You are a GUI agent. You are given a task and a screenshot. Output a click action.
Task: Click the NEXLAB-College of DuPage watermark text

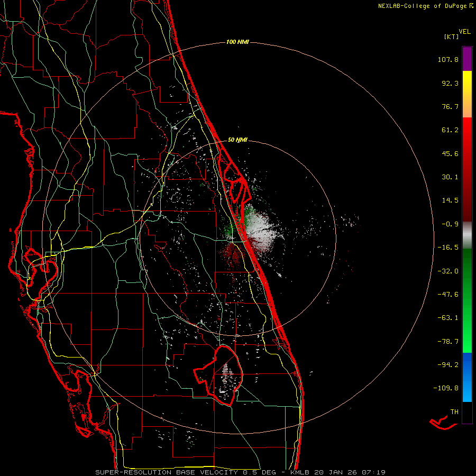click(x=425, y=6)
